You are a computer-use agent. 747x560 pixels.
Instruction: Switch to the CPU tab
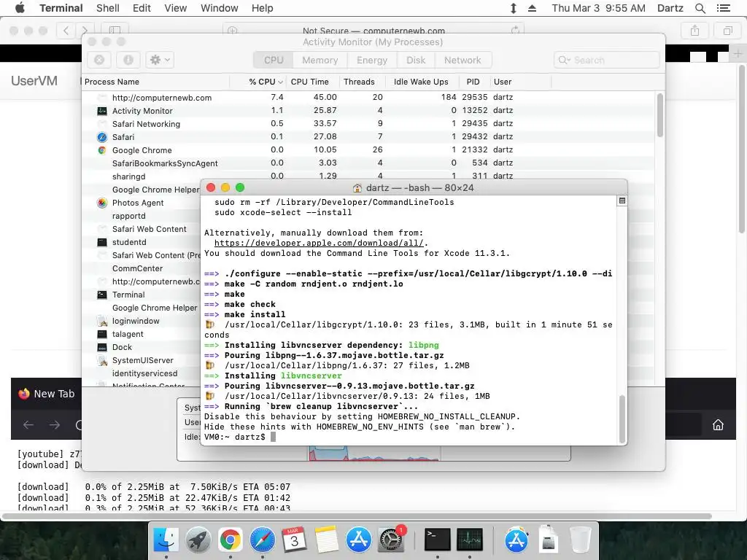[274, 60]
